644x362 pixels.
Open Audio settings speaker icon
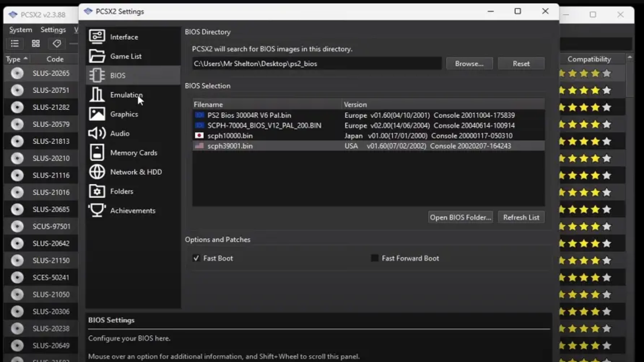click(97, 133)
